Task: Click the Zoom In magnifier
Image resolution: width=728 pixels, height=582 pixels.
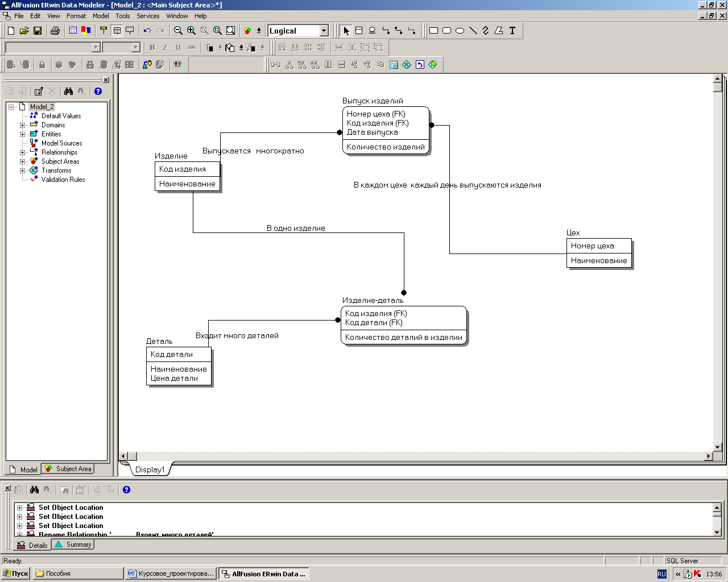Action: tap(191, 31)
